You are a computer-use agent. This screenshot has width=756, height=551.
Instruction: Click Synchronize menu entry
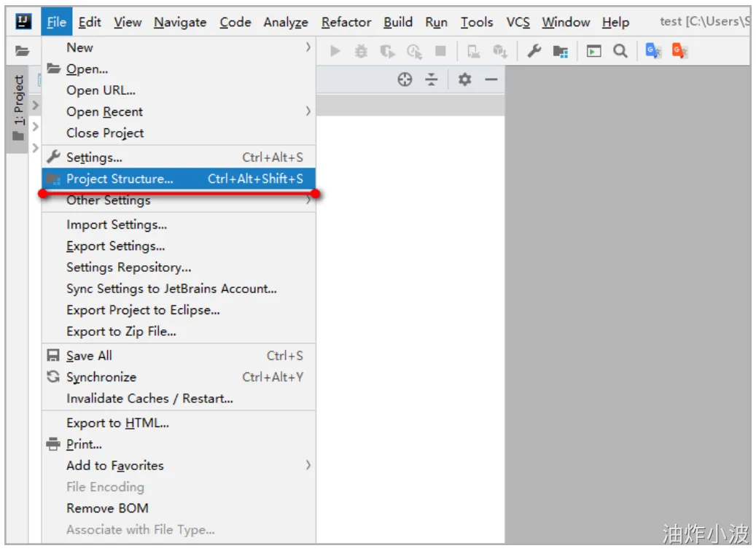(179, 377)
